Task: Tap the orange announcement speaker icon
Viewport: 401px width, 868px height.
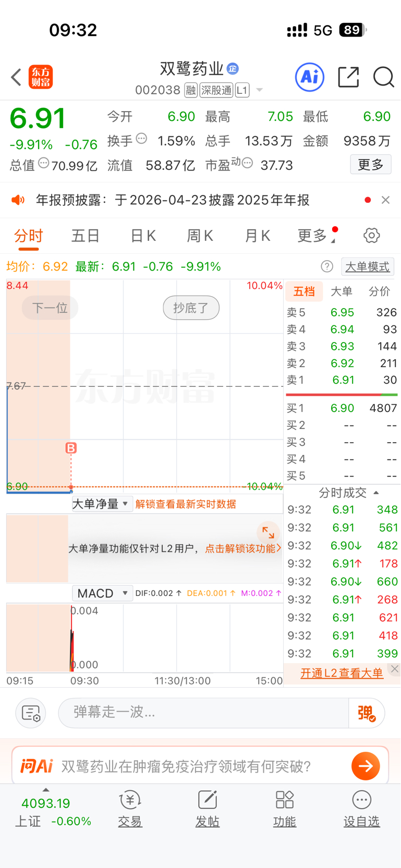Action: pyautogui.click(x=18, y=200)
